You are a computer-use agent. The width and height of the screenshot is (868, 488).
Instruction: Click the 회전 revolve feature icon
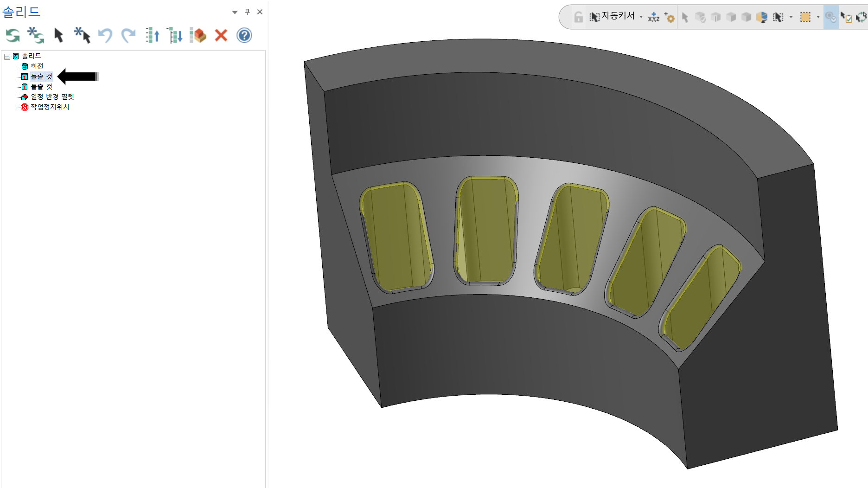coord(25,66)
